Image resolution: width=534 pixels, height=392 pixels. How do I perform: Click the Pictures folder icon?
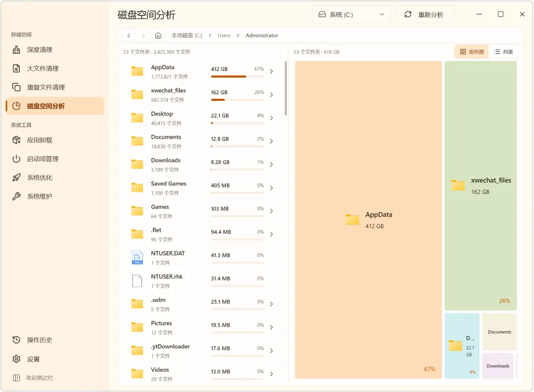137,327
